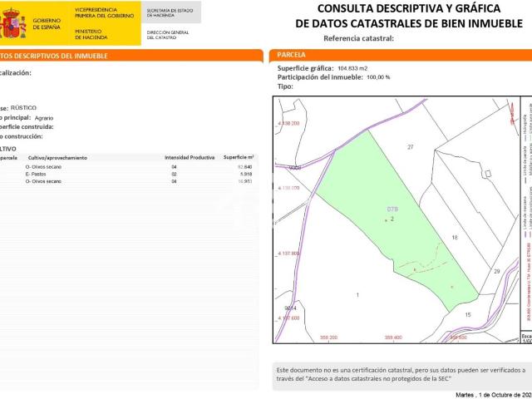The height and width of the screenshot is (399, 532).
Task: Click the Gobierno de España logo text
Action: pyautogui.click(x=46, y=24)
